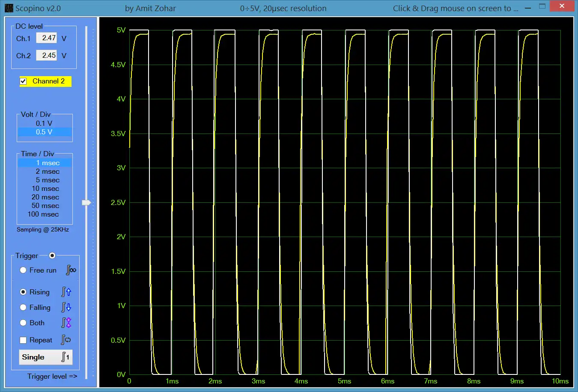Click the Repeat trigger loop icon
This screenshot has height=392, width=578.
(x=66, y=340)
